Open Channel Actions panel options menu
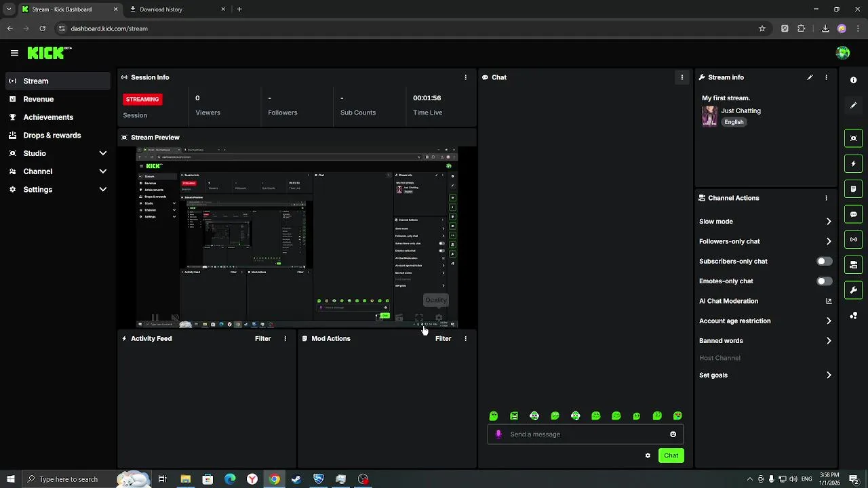The height and width of the screenshot is (488, 868). point(826,198)
